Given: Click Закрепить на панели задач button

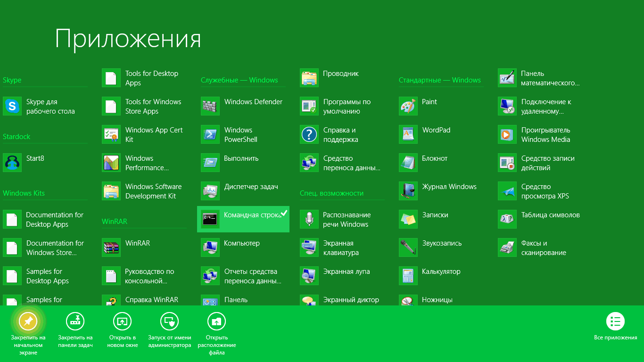Looking at the screenshot, I should point(75,330).
